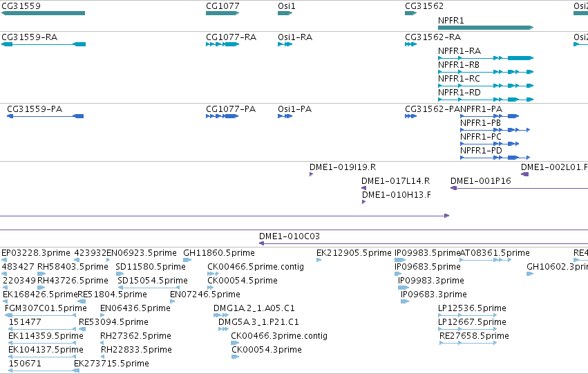
Task: Click the CK00054.3prime EST label
Action: pyautogui.click(x=267, y=350)
